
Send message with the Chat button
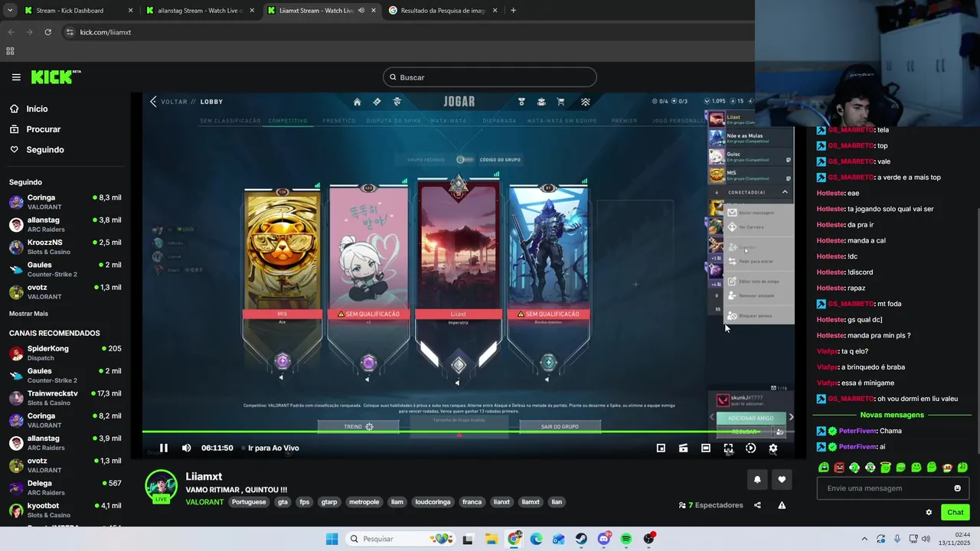[955, 513]
